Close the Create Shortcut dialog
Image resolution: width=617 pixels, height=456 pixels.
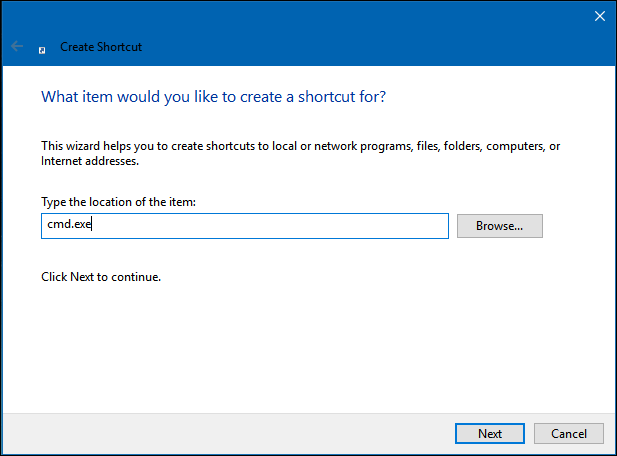(600, 16)
